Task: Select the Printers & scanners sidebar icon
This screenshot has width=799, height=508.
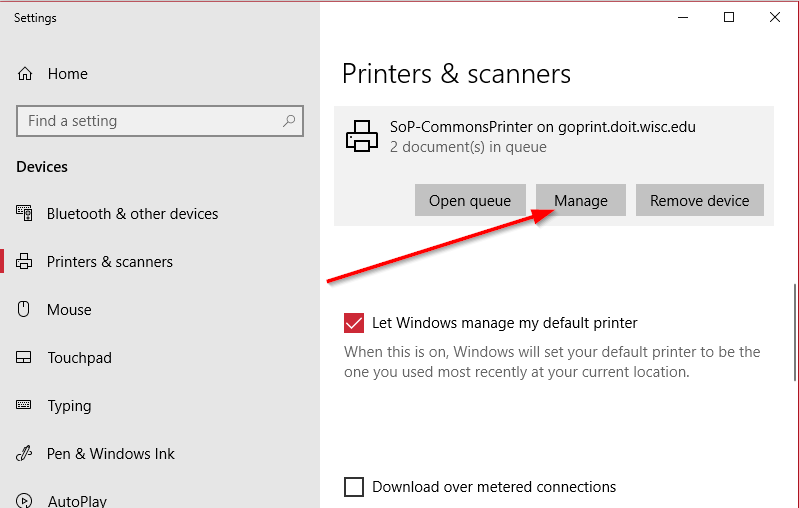Action: (24, 261)
